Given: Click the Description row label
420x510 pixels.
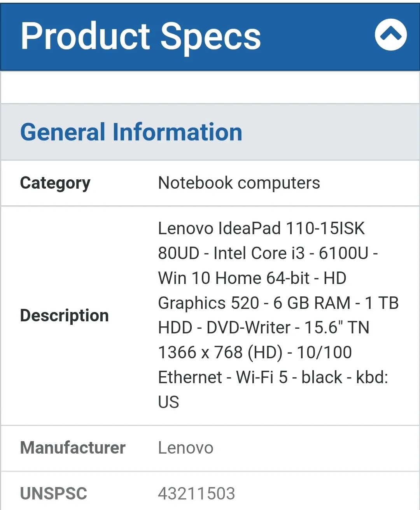Looking at the screenshot, I should (64, 315).
